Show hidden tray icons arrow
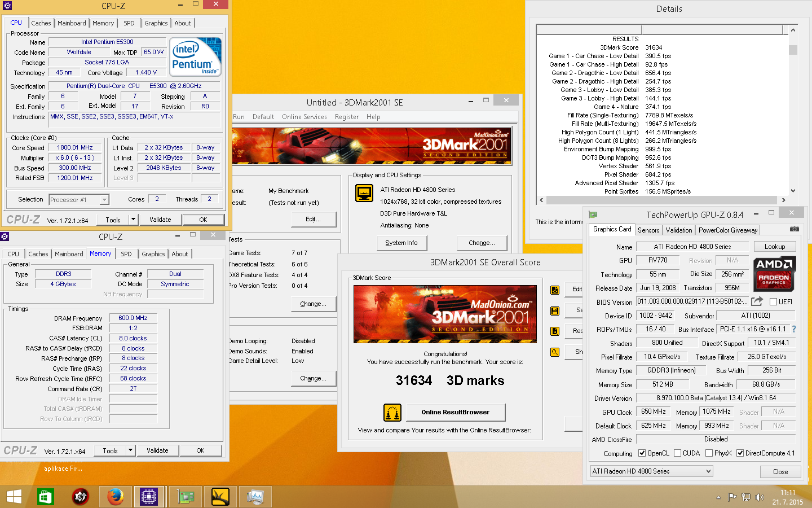Viewport: 812px width, 508px height. [718, 497]
